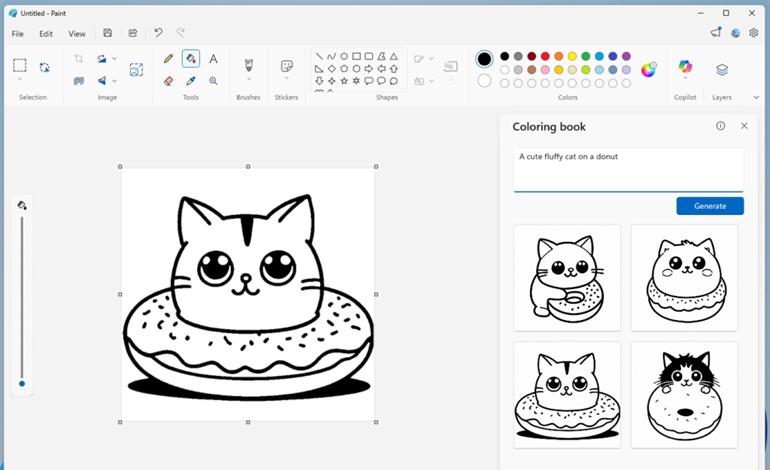Select the Text tool

pos(213,59)
